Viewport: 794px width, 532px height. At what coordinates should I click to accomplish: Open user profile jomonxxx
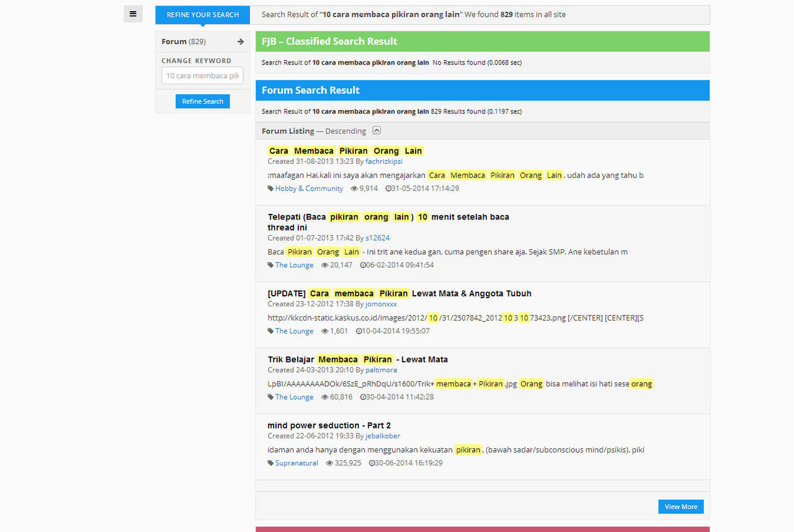[381, 304]
